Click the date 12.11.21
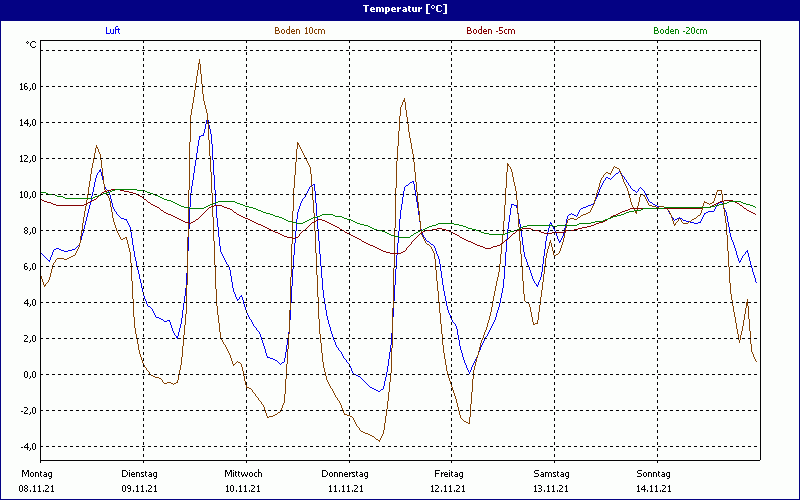Screen dimensions: 800x500 [448, 489]
